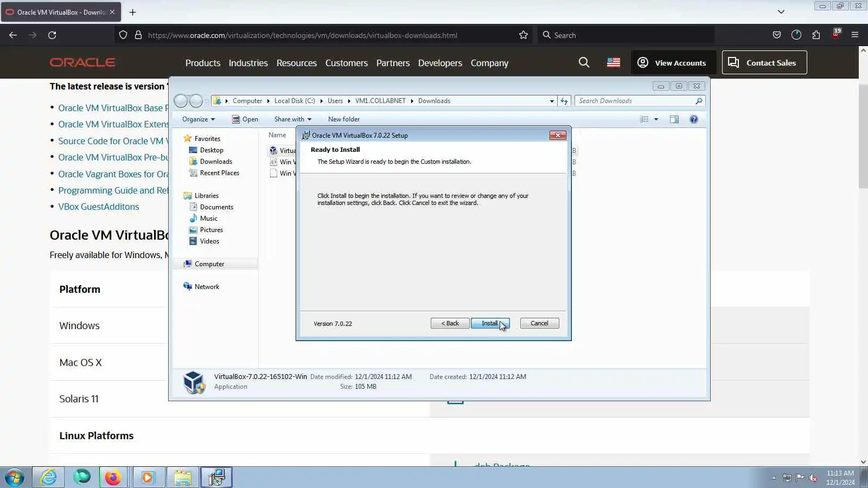Switch to Firefox on the taskbar
Image resolution: width=868 pixels, height=488 pixels.
[x=113, y=478]
